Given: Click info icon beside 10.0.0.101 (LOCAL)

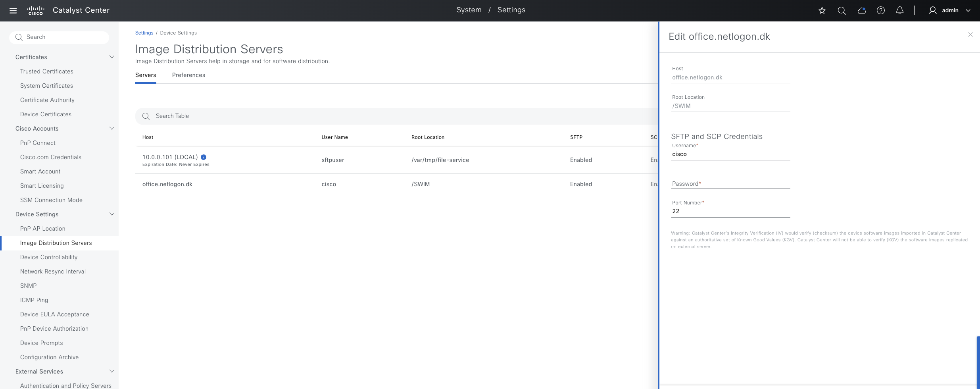Looking at the screenshot, I should (x=204, y=157).
